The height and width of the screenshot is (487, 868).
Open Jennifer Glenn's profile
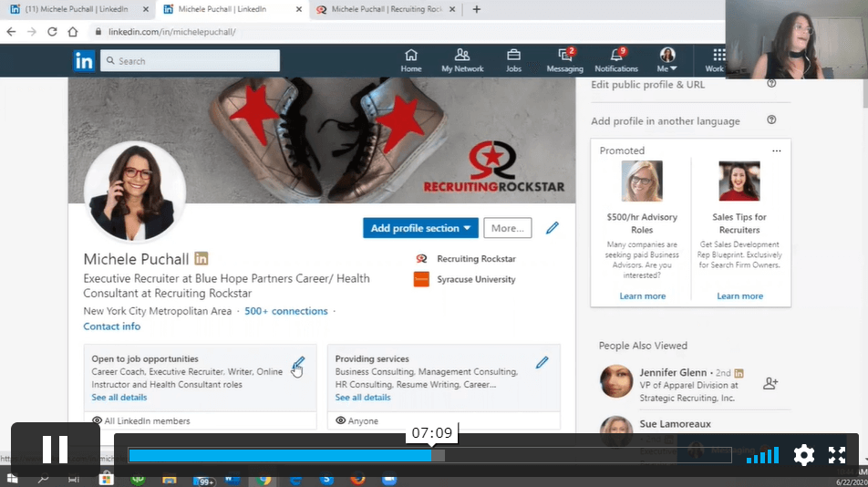pos(673,372)
